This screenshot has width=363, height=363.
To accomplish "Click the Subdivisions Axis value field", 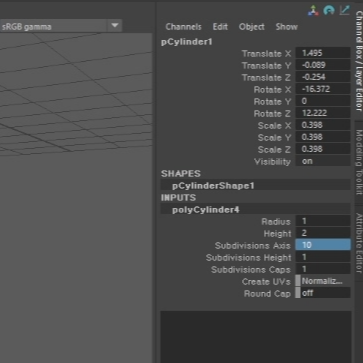I will [x=323, y=245].
